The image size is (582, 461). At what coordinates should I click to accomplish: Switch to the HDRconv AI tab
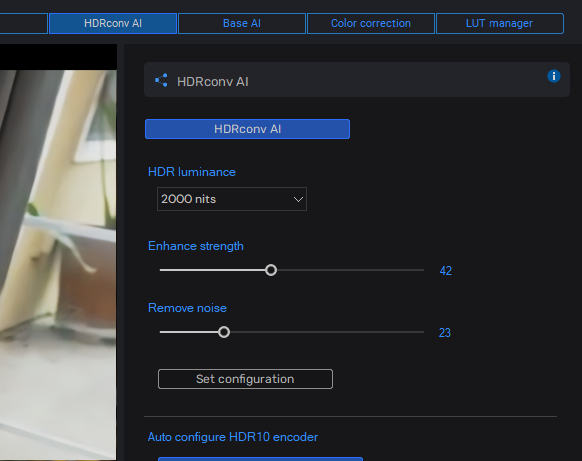point(113,23)
